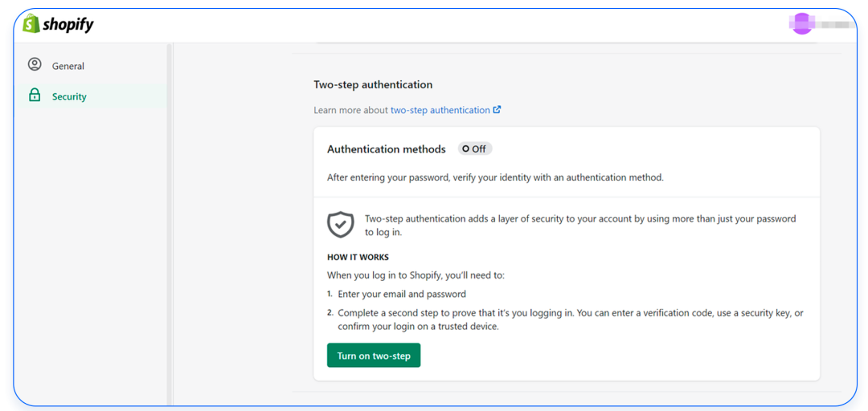The image size is (868, 411).
Task: Click the HOW IT WORKS heading
Action: (358, 257)
